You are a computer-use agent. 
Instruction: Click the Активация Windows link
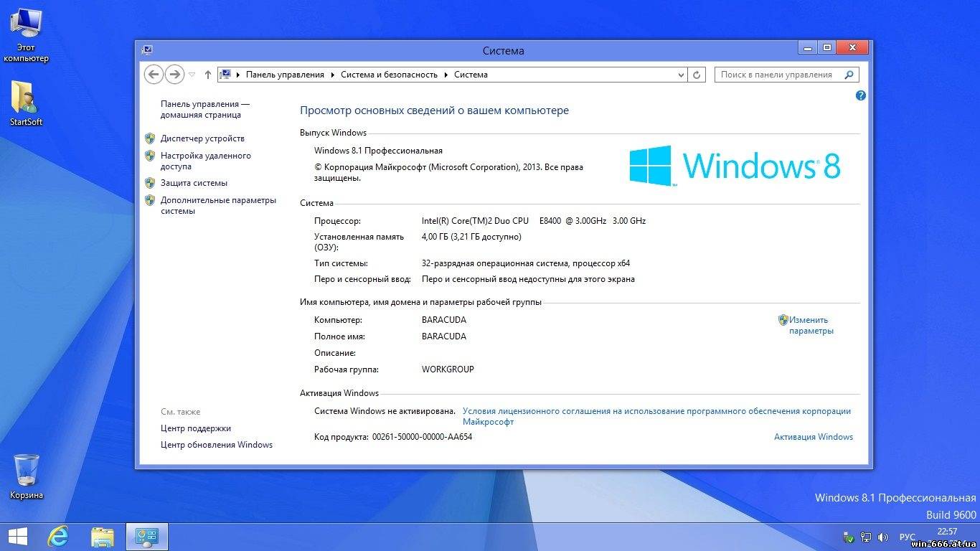coord(814,436)
